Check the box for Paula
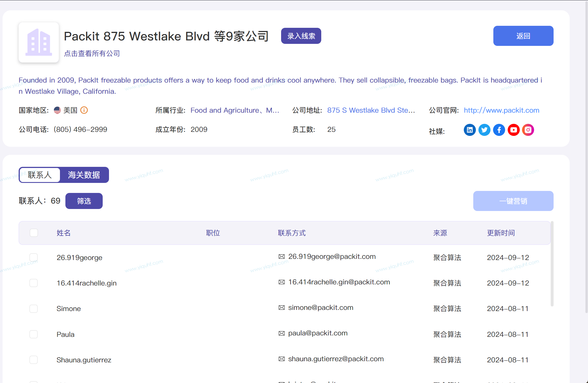This screenshot has height=383, width=588. click(x=34, y=334)
